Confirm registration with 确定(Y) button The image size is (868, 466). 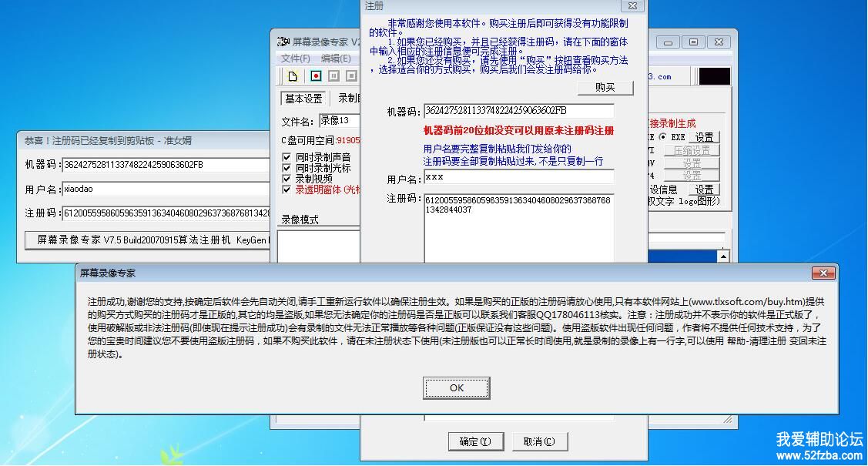[x=475, y=441]
